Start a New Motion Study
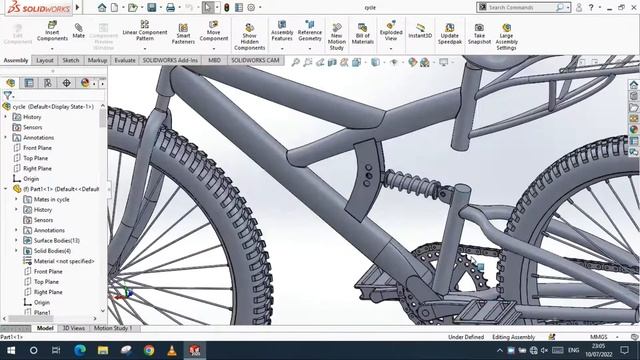Viewport: 640px width, 360px height. click(336, 37)
